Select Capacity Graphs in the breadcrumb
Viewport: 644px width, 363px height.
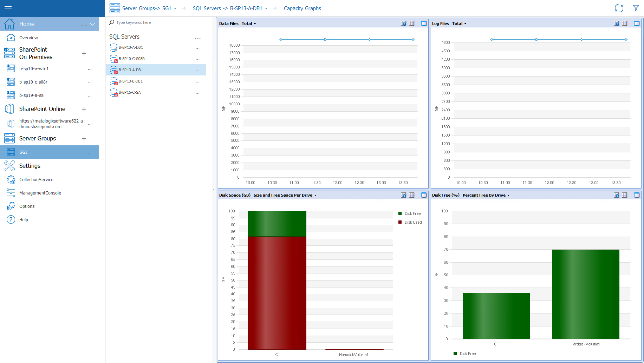tap(302, 8)
